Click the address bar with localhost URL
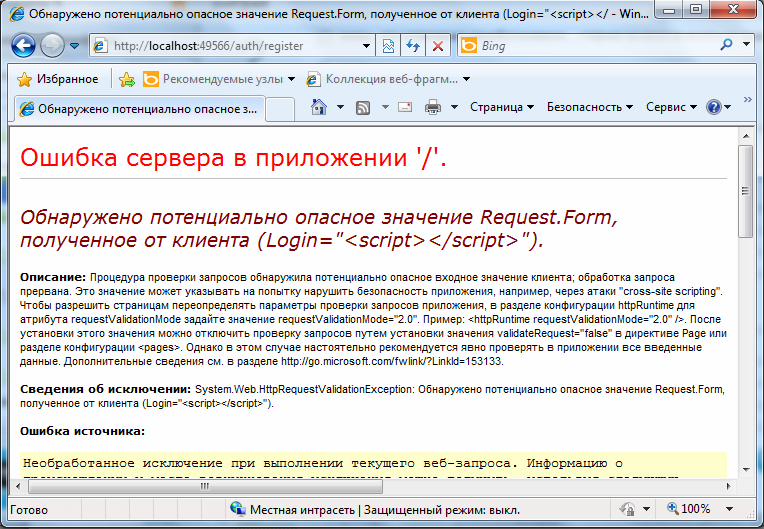Screen dimensions: 764x529 (231, 46)
